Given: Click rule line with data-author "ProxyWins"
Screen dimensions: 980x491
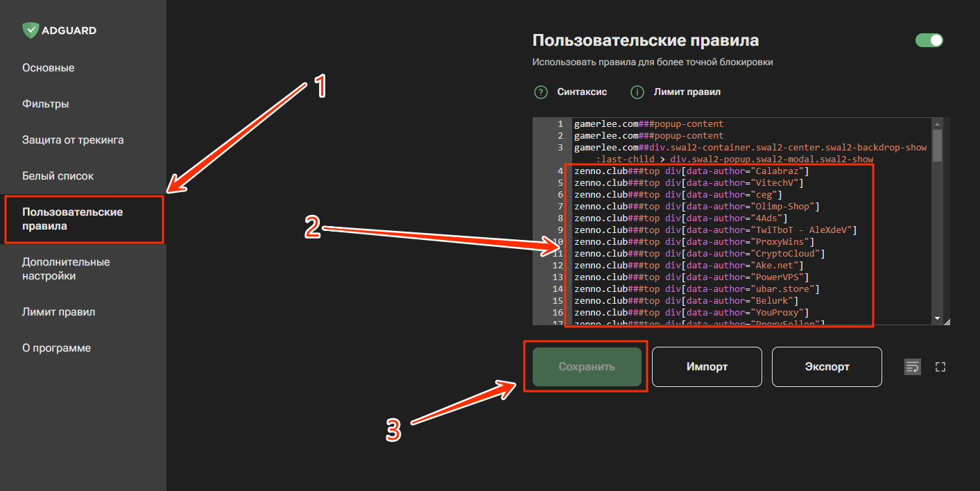Looking at the screenshot, I should [695, 241].
